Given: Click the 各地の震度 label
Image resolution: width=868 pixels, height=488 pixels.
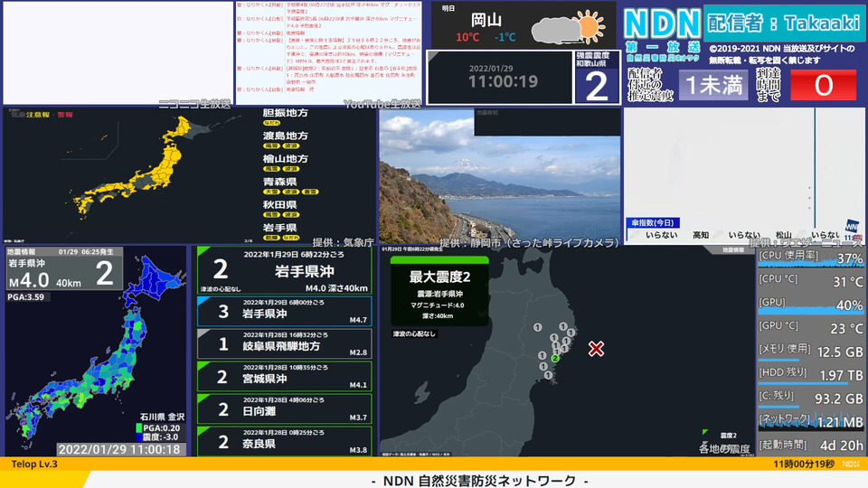Looking at the screenshot, I should [x=724, y=448].
